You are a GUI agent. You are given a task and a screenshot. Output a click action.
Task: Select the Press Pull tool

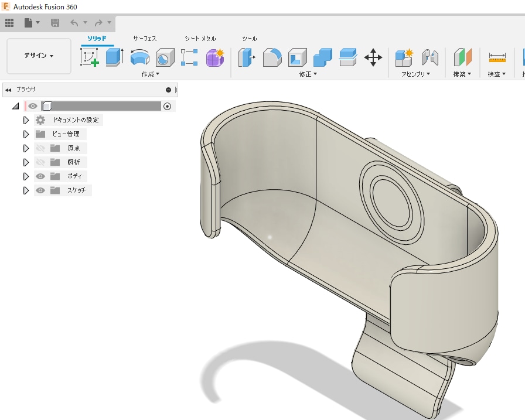point(247,57)
